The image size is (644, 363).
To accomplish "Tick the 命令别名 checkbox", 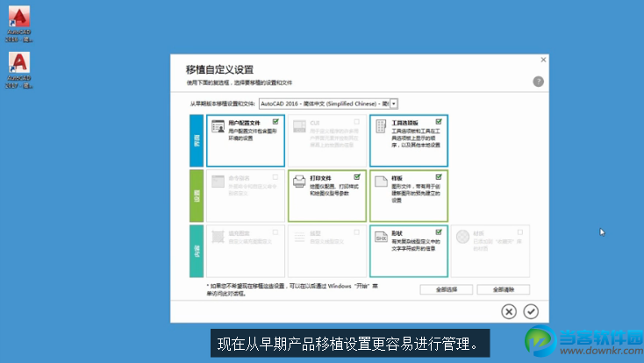I will point(275,177).
